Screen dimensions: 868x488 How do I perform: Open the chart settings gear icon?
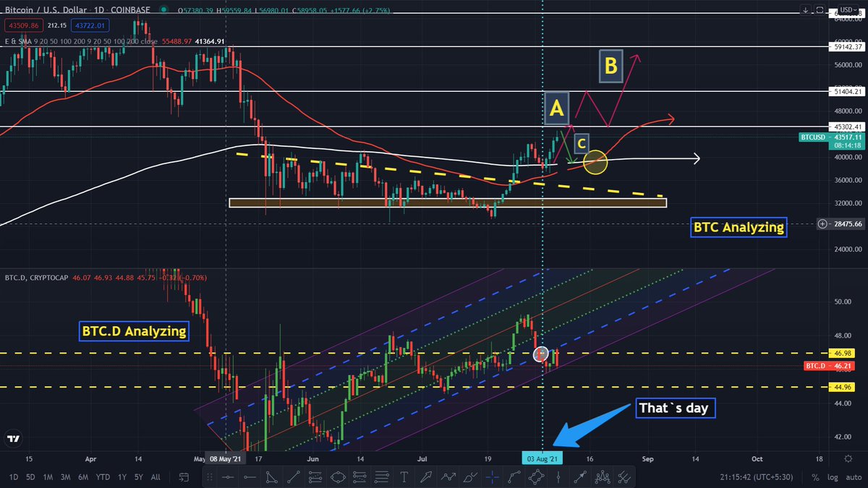pyautogui.click(x=847, y=458)
